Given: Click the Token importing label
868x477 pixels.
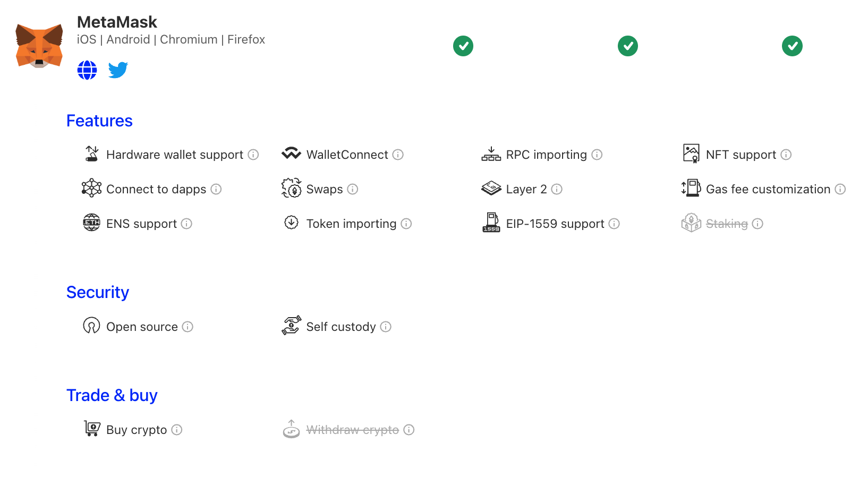Looking at the screenshot, I should [x=352, y=224].
